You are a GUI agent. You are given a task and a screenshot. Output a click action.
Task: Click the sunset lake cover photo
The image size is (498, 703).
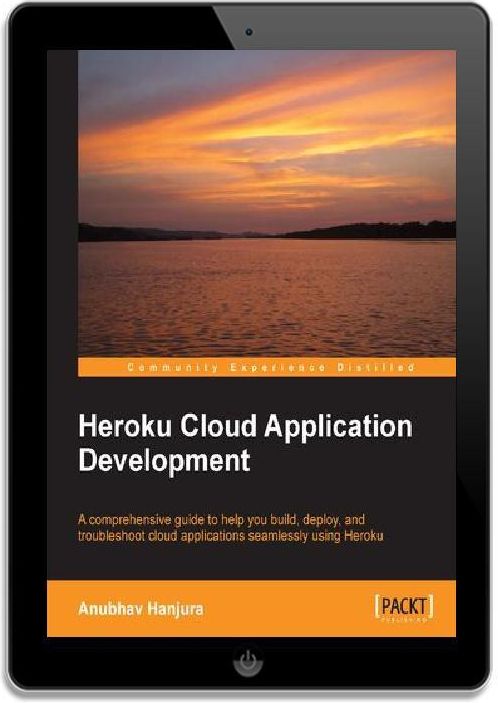click(x=267, y=204)
